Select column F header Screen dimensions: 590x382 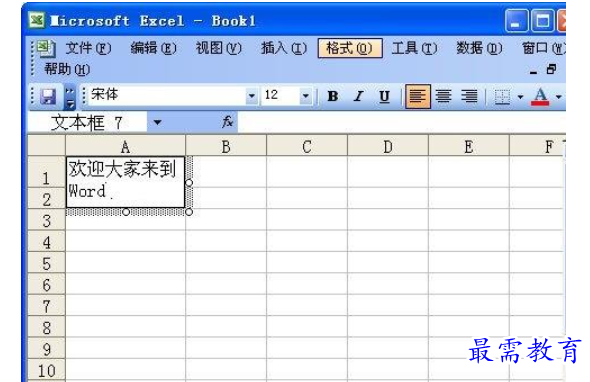537,146
